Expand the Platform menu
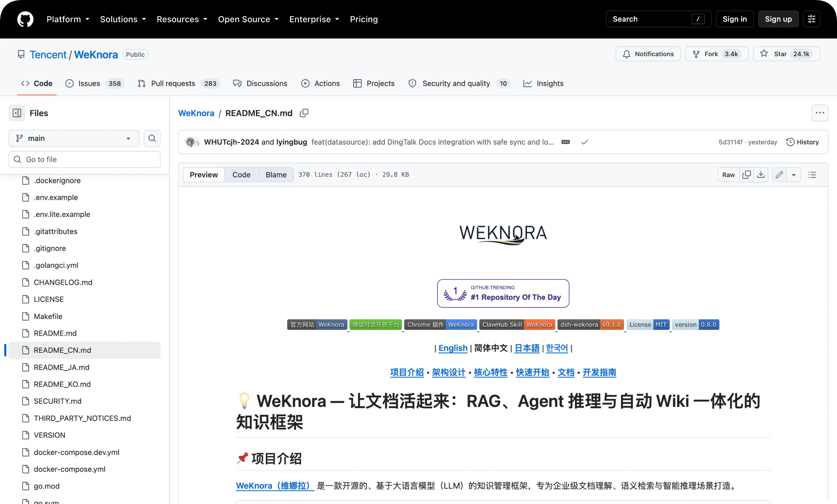The height and width of the screenshot is (504, 837). point(68,19)
